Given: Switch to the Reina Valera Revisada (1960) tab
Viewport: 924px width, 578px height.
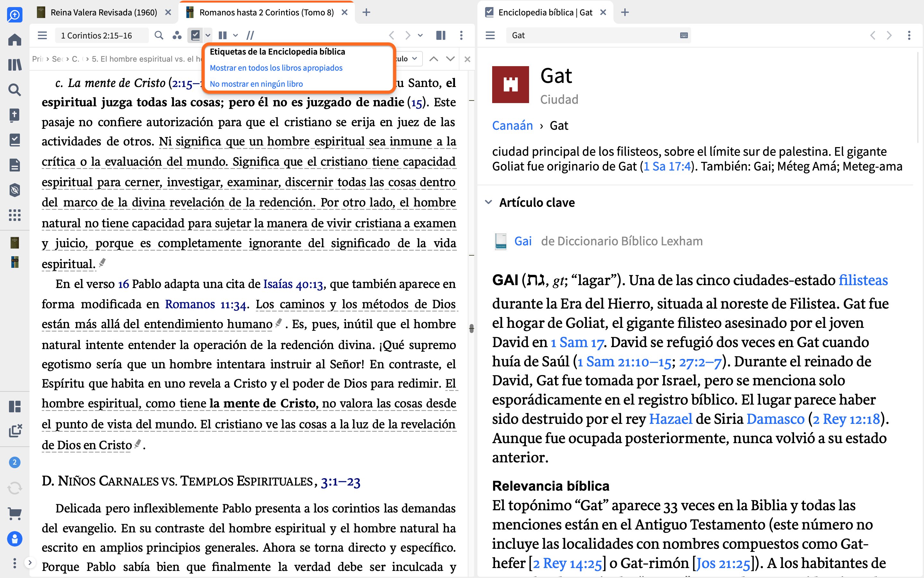Looking at the screenshot, I should [104, 13].
